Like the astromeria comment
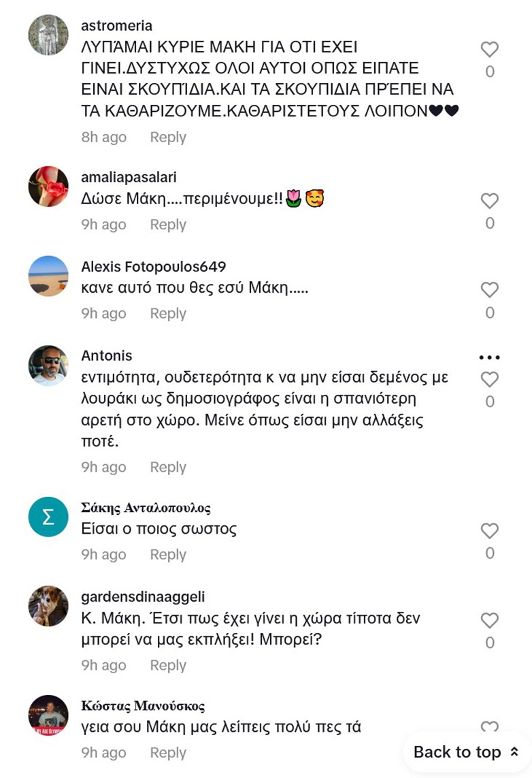532x778 pixels. [490, 50]
